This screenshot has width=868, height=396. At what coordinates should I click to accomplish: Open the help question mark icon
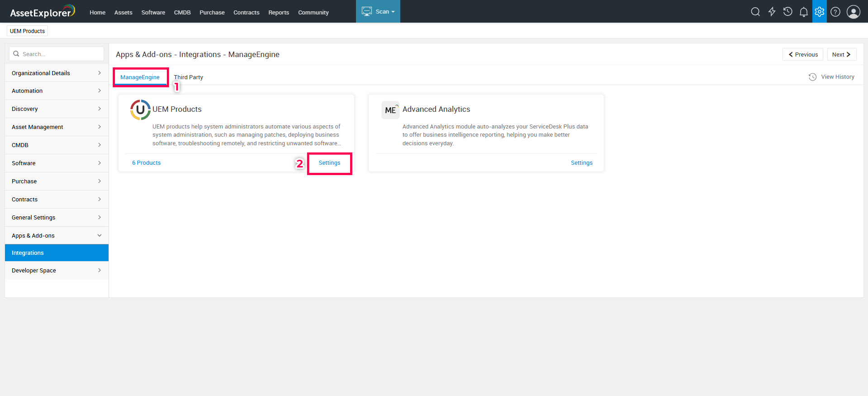pos(835,12)
